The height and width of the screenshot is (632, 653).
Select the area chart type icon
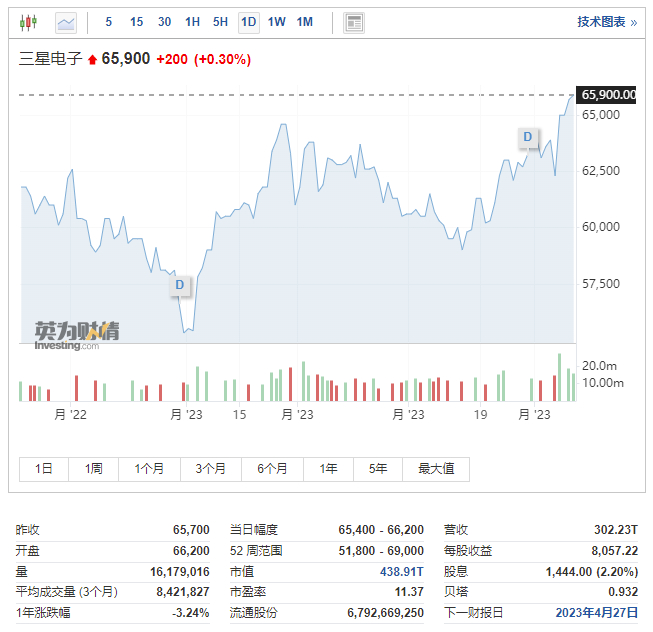[x=66, y=21]
